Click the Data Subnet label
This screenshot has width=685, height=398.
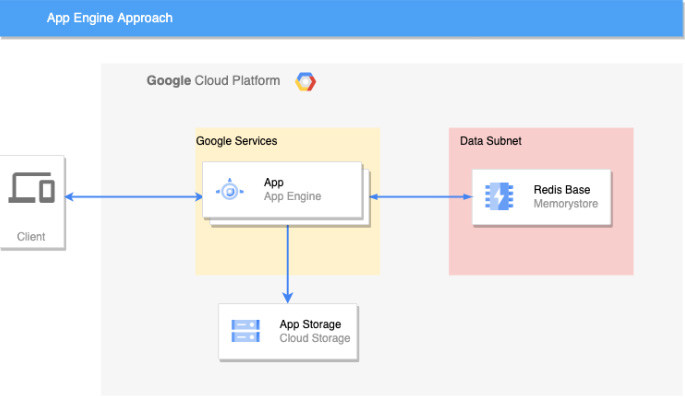(491, 141)
